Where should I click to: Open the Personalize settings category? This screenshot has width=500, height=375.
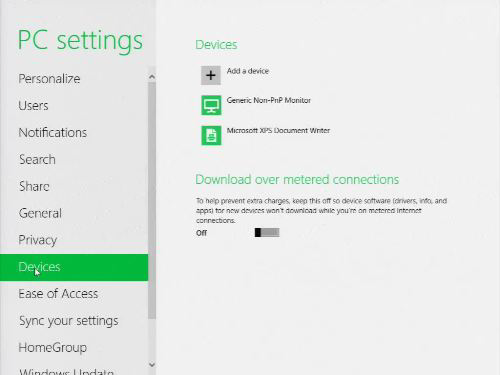49,79
